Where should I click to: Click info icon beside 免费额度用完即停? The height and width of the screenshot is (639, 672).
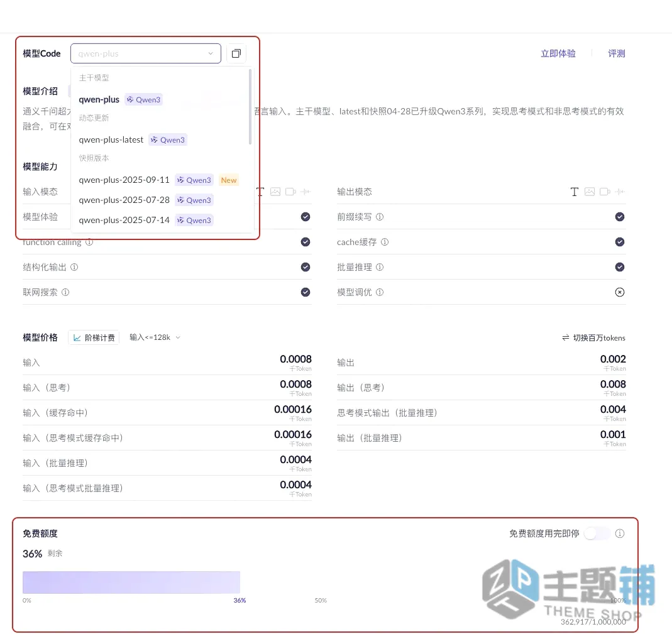[x=620, y=533]
